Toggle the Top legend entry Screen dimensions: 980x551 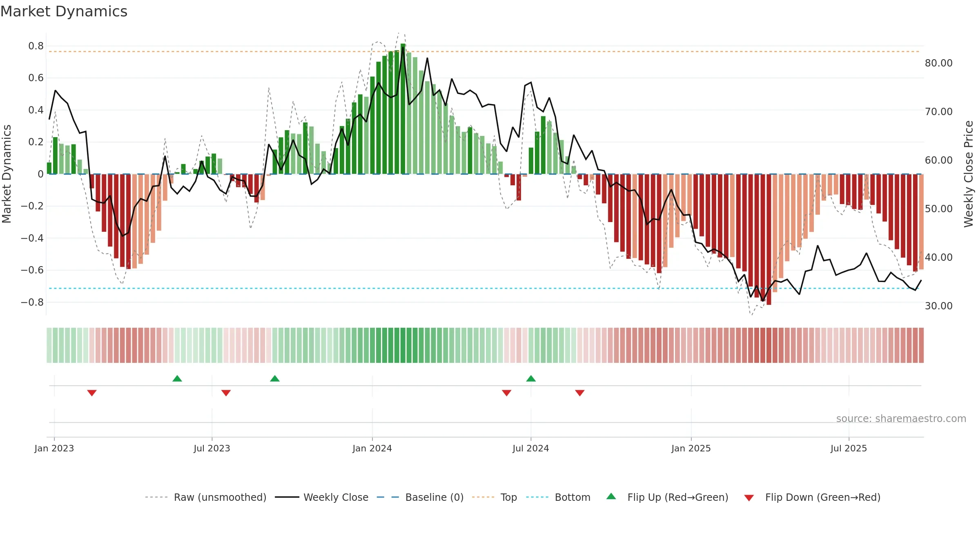click(x=494, y=497)
